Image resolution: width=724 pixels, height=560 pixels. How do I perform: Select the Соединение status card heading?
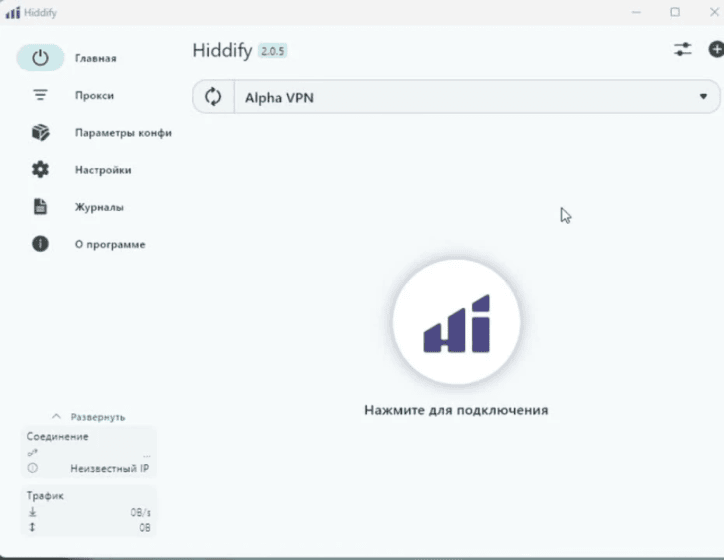58,437
